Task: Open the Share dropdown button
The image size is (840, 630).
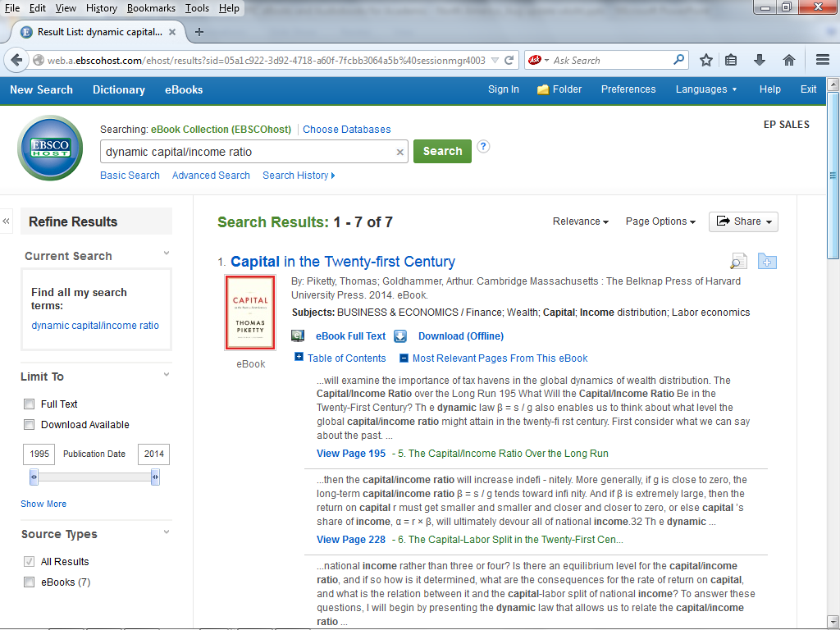Action: tap(743, 221)
